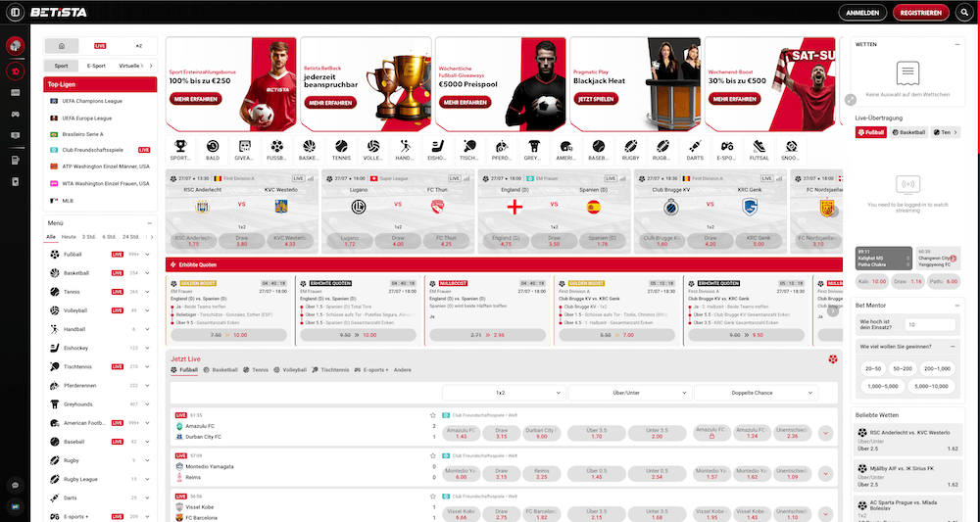Collapse the Wetten panel
The height and width of the screenshot is (522, 980).
957,44
